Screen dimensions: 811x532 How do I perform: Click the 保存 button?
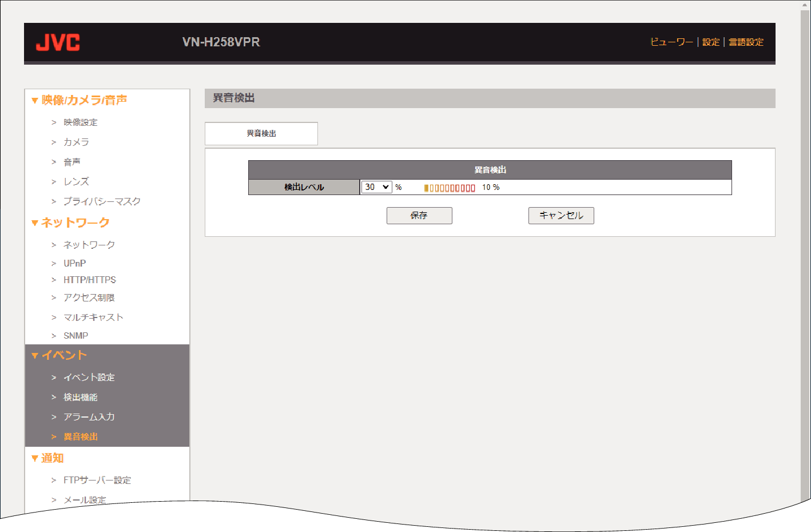tap(419, 216)
